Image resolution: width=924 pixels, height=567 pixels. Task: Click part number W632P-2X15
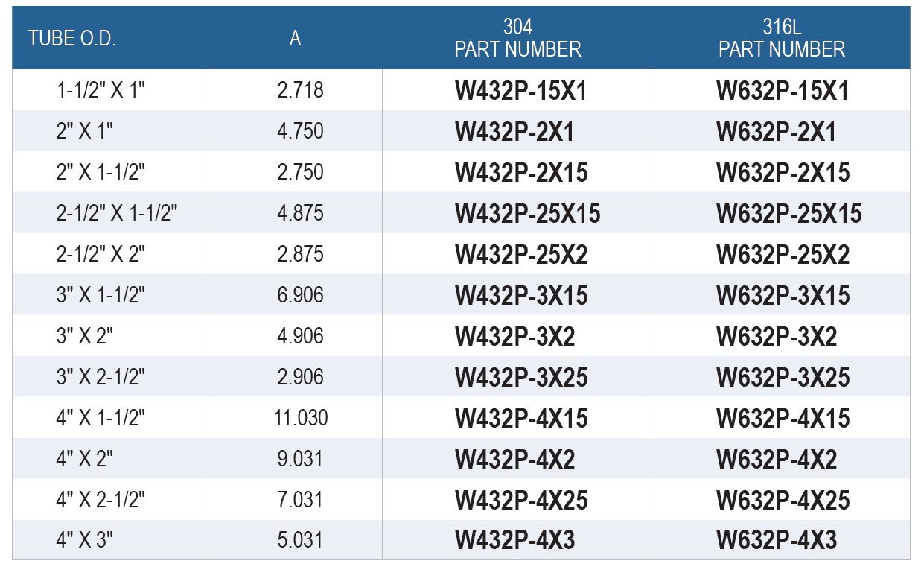(x=783, y=174)
